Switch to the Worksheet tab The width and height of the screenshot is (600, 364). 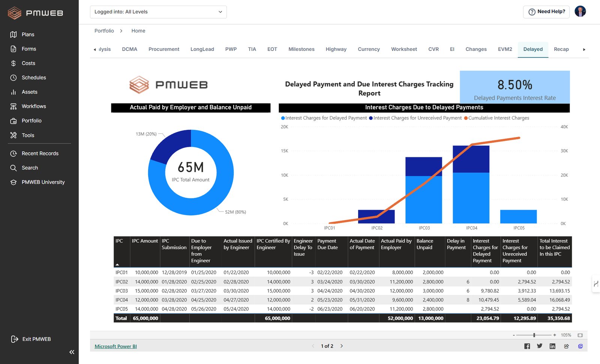(x=404, y=49)
